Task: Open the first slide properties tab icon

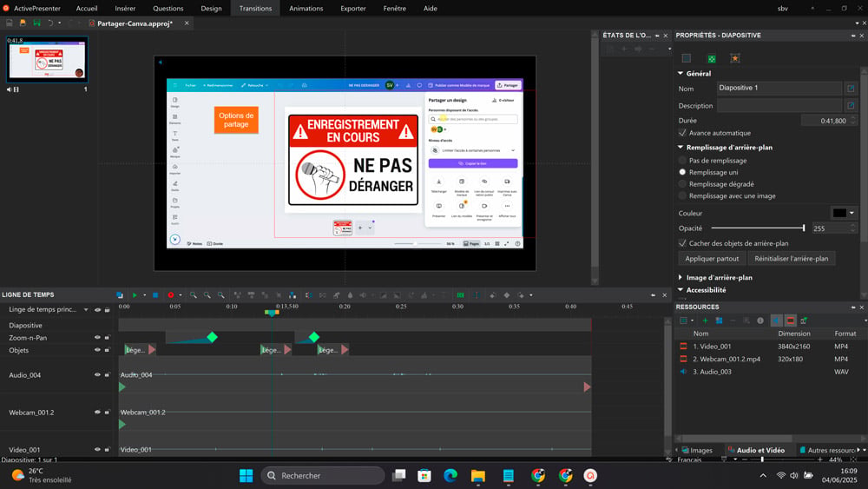Action: tap(687, 58)
